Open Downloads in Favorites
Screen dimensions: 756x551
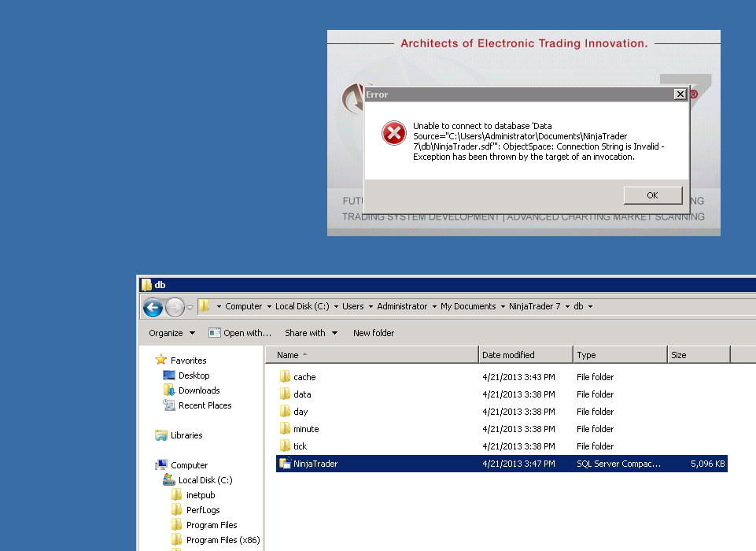click(x=199, y=390)
